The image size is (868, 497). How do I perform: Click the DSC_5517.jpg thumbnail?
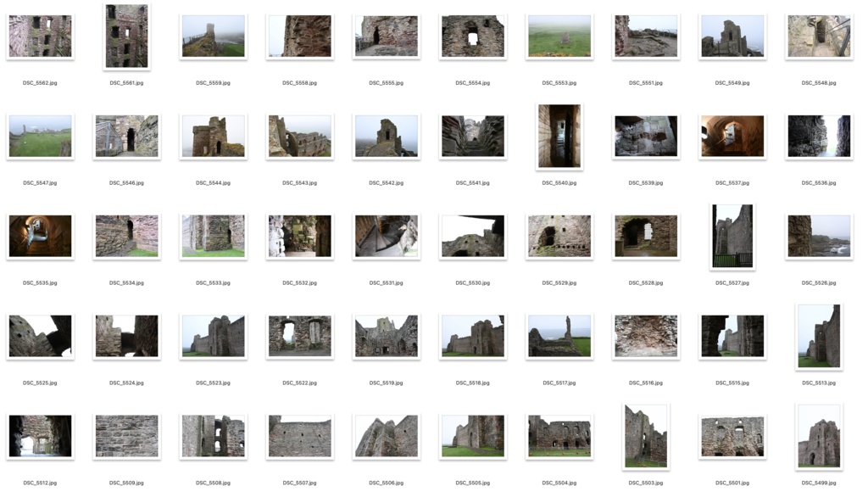pos(559,336)
